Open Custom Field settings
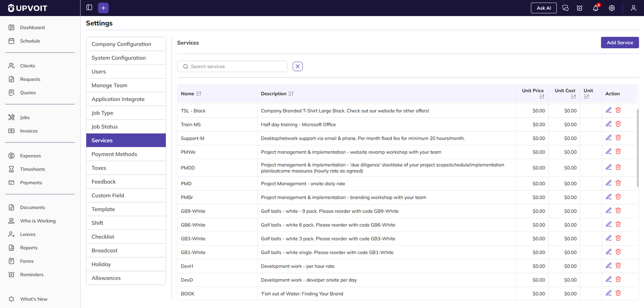This screenshot has height=308, width=644. pyautogui.click(x=126, y=195)
